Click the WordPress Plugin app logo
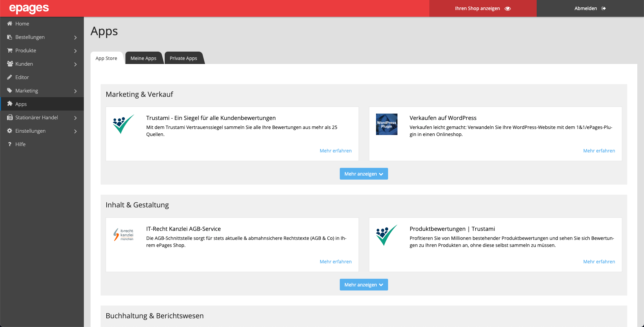Viewport: 644px width, 327px height. click(386, 124)
